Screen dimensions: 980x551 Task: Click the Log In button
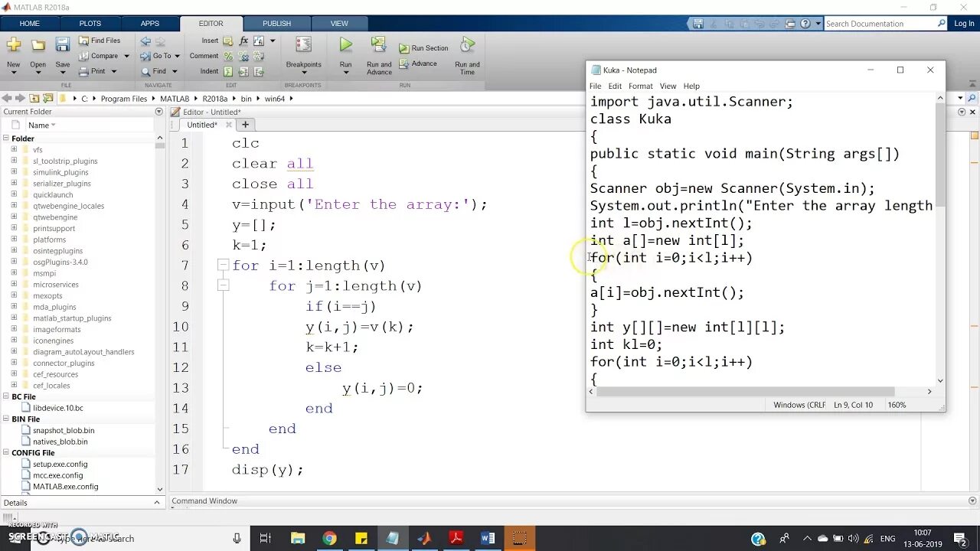pyautogui.click(x=964, y=24)
